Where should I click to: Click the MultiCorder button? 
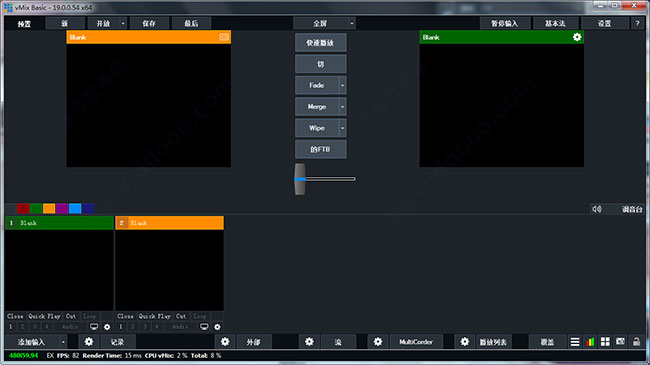(x=416, y=342)
